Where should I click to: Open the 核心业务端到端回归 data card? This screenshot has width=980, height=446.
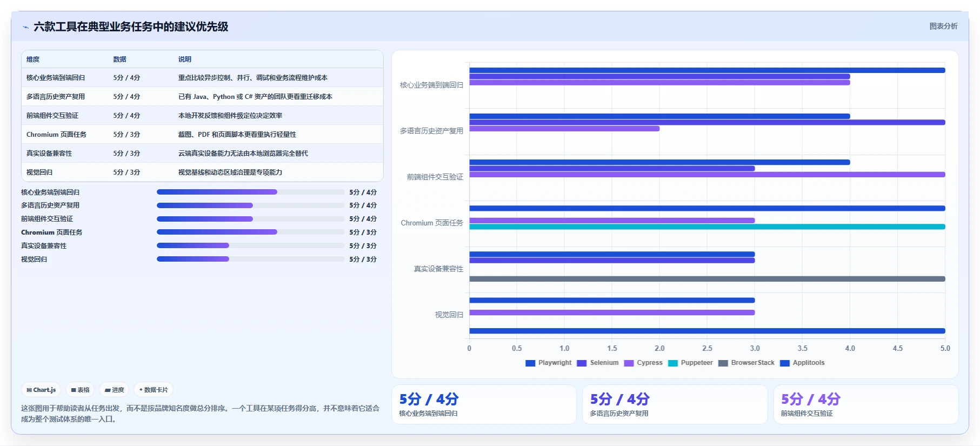pos(484,404)
